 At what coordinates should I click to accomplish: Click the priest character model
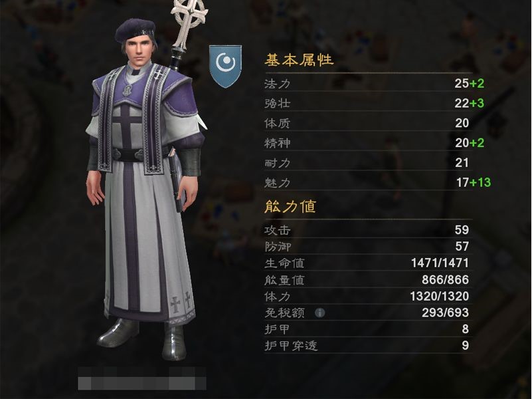click(146, 184)
